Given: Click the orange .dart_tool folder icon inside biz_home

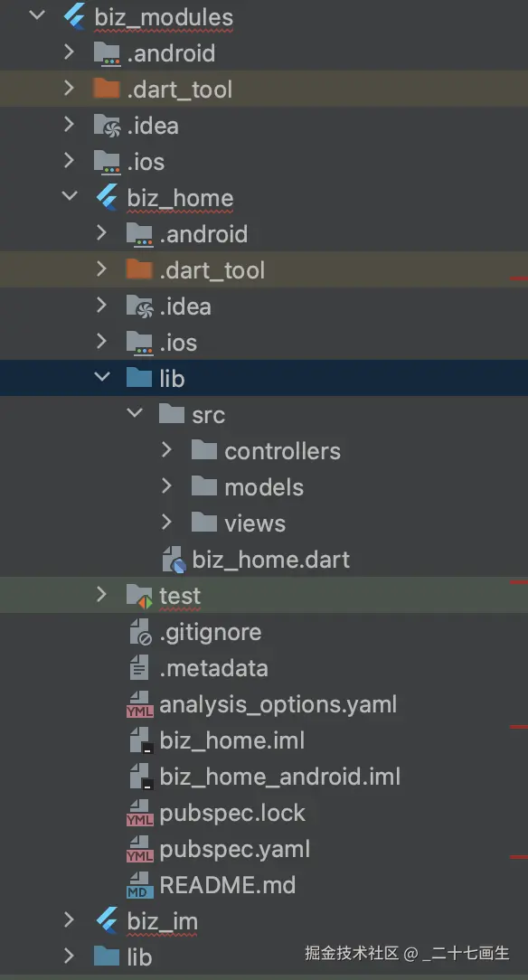Looking at the screenshot, I should [138, 269].
